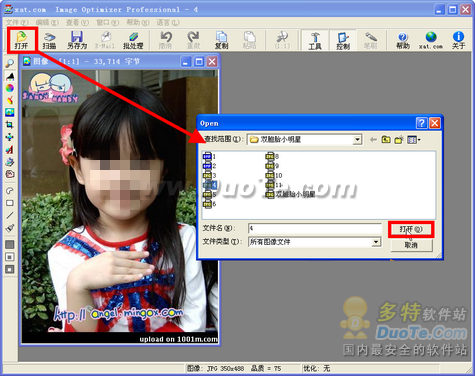The height and width of the screenshot is (376, 475).
Task: Expand the 文件类型 file type dropdown
Action: [376, 242]
